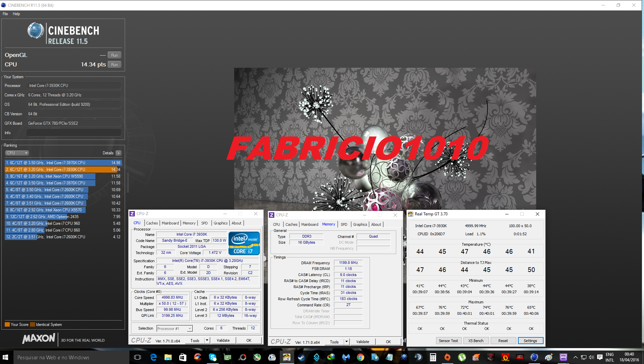
Task: Switch to Graphics tab in left CPU-Z
Action: (x=221, y=223)
